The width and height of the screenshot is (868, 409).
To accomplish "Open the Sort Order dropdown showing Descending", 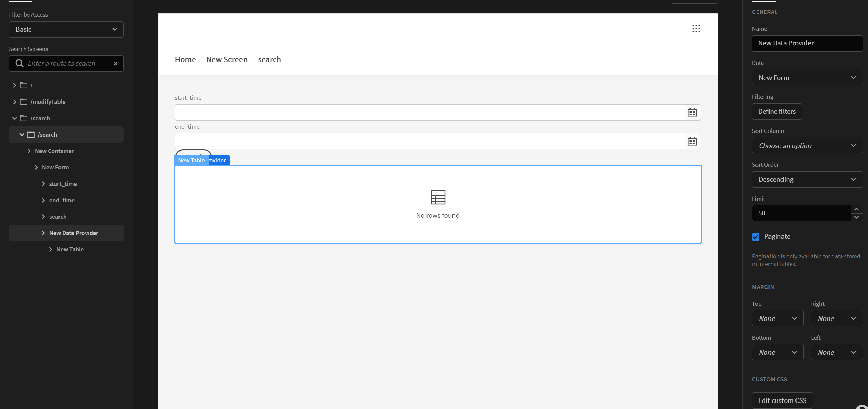I will tap(807, 179).
